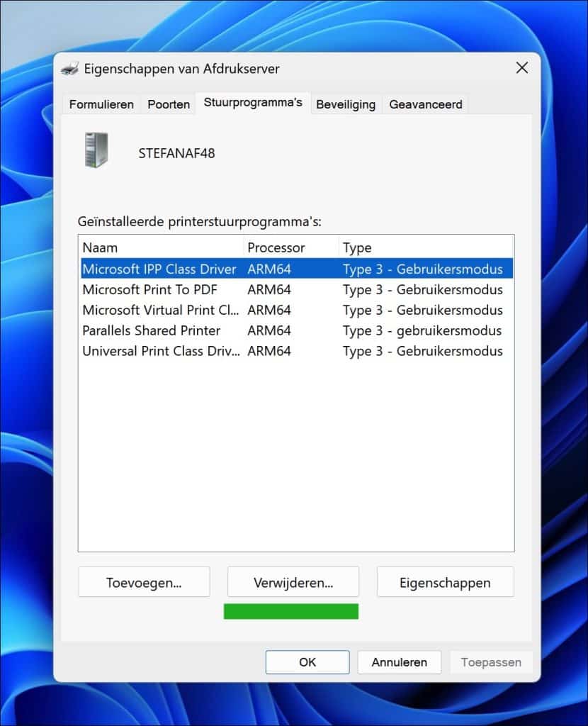588x726 pixels.
Task: Select Microsoft IPP Class Driver row
Action: (x=297, y=269)
